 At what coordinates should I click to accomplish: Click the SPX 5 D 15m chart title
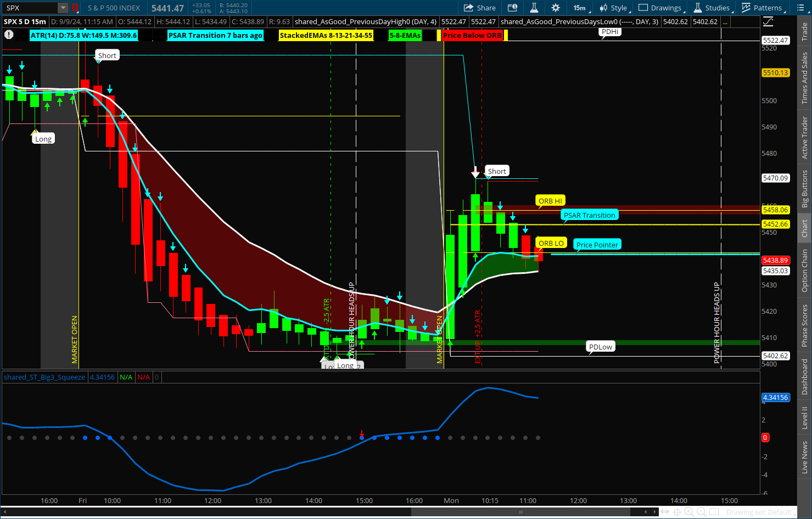click(25, 21)
